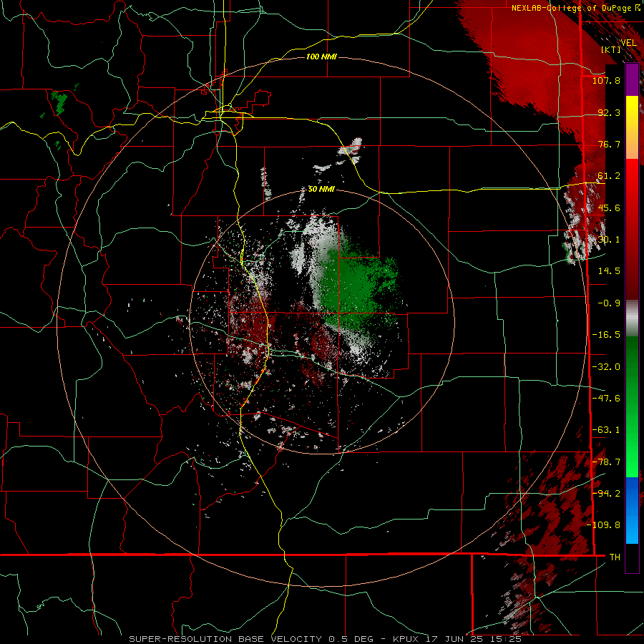Click the 50 NMI range ring label

(321, 190)
